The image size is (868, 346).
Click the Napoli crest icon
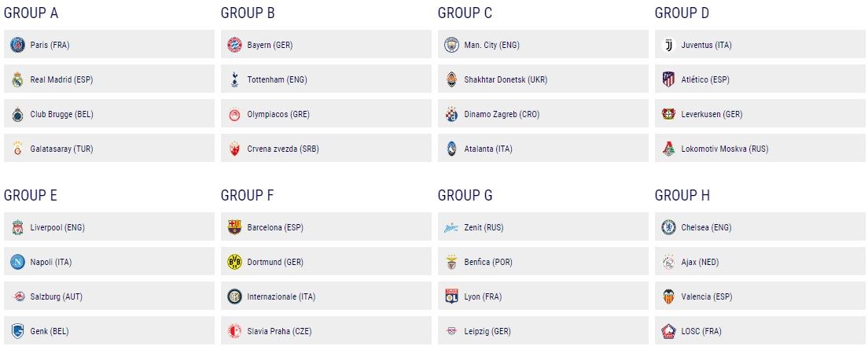point(17,262)
